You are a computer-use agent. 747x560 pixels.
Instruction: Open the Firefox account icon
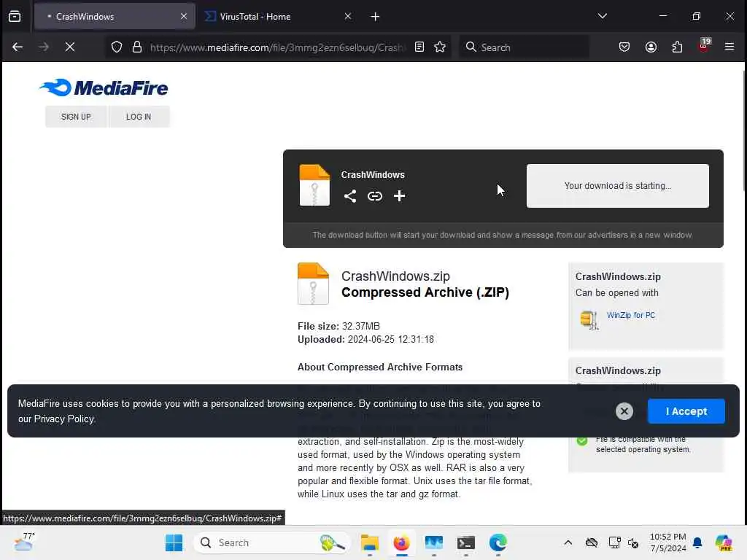point(651,47)
